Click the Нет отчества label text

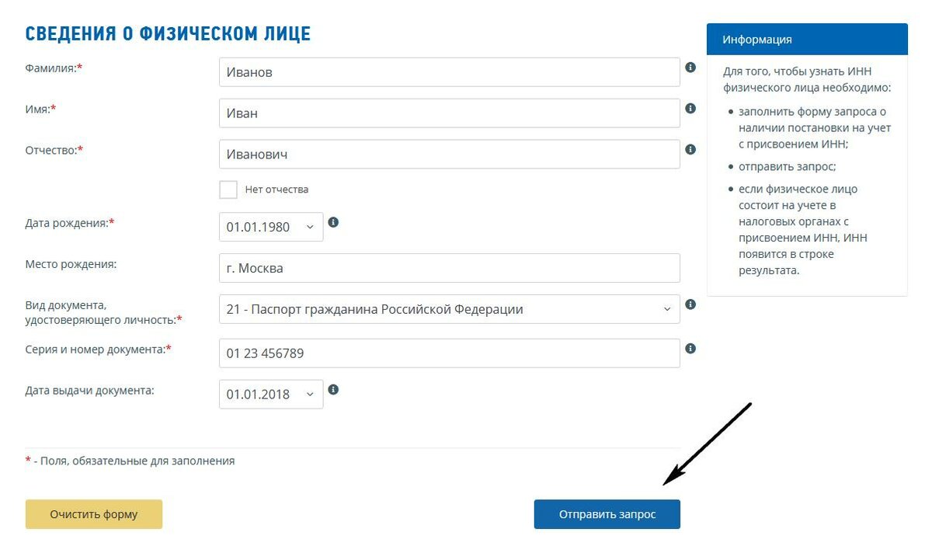pos(276,190)
